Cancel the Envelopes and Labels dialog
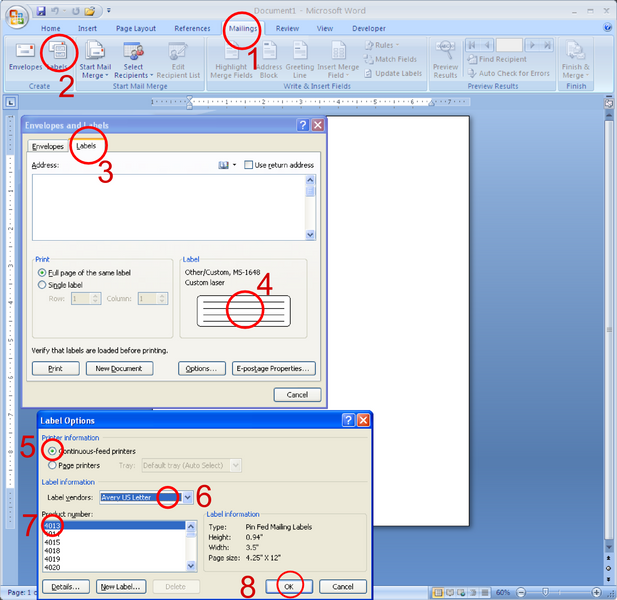 coord(297,395)
